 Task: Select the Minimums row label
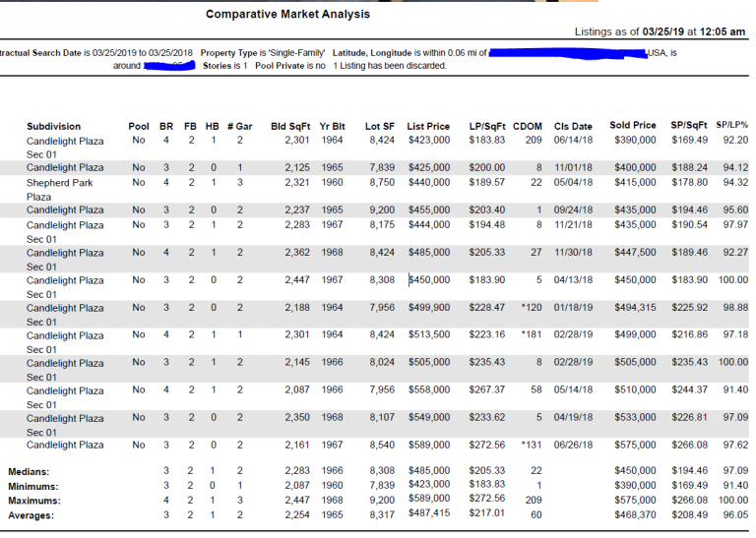tap(37, 486)
